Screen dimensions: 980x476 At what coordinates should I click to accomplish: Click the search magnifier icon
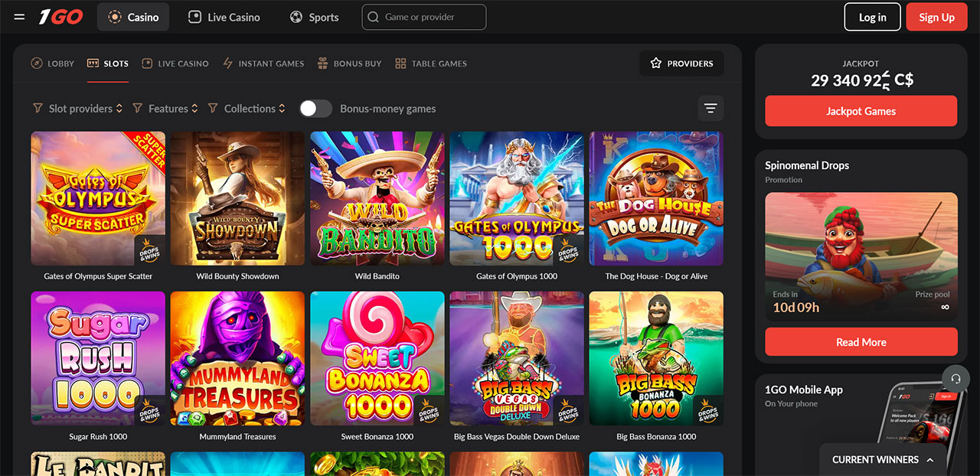coord(374,17)
